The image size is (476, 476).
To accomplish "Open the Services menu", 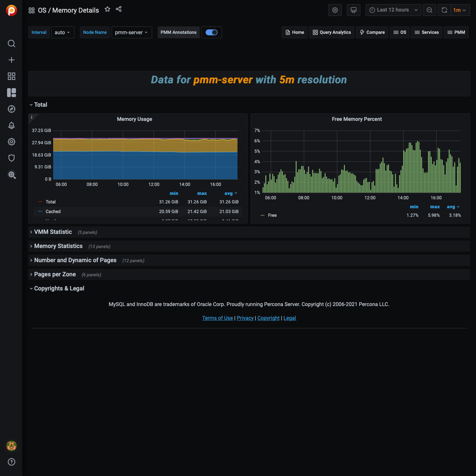I will click(x=427, y=32).
